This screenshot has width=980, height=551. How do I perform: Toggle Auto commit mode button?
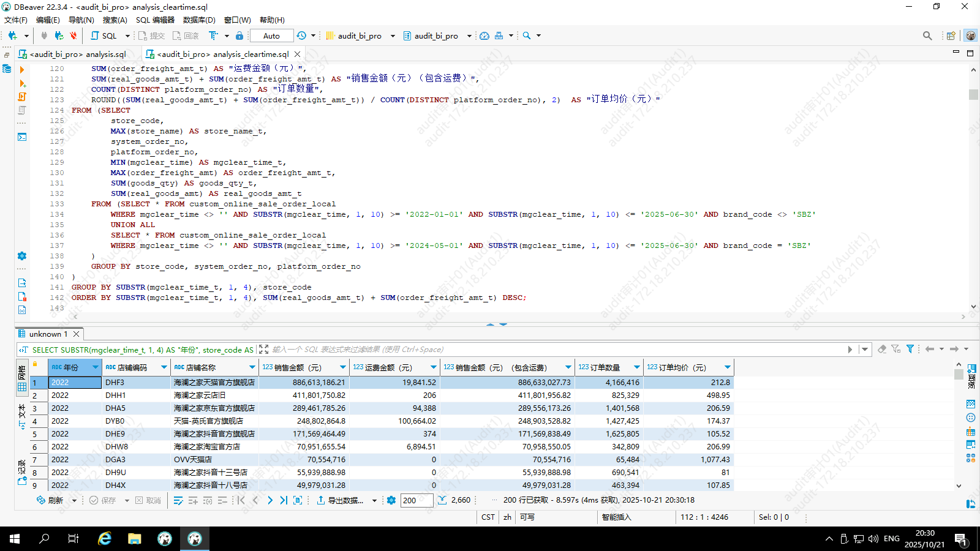pos(271,36)
